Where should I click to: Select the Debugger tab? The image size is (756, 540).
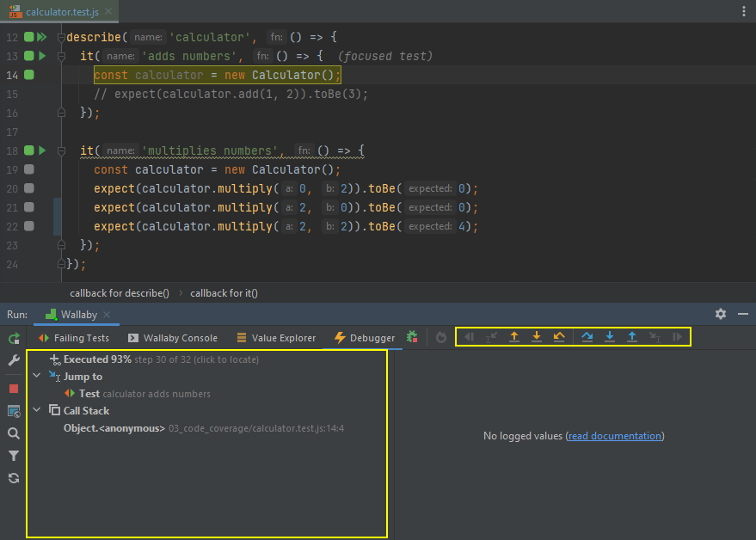click(365, 338)
